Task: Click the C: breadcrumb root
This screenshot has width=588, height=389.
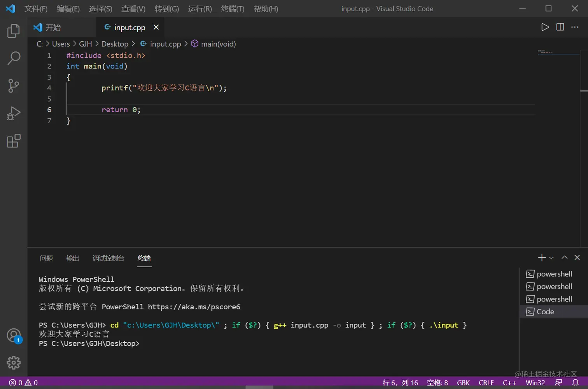Action: click(x=40, y=44)
